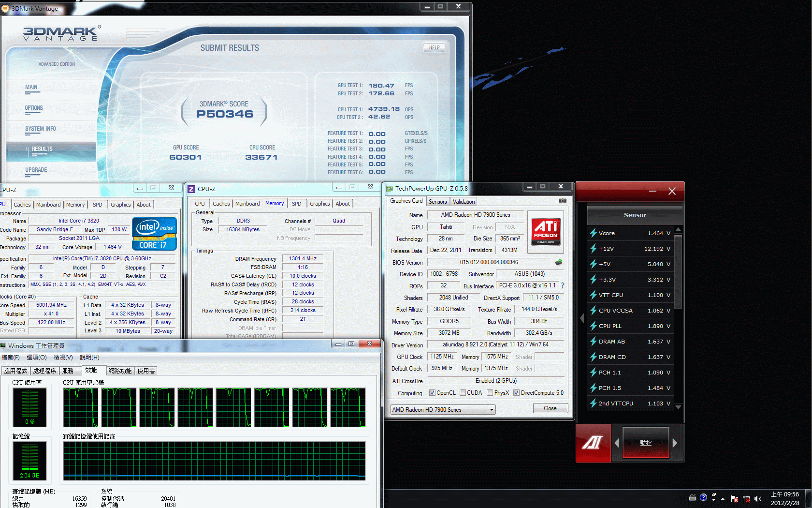Click the GPU-Z BIOS Version field
812x508 pixels.
click(489, 262)
